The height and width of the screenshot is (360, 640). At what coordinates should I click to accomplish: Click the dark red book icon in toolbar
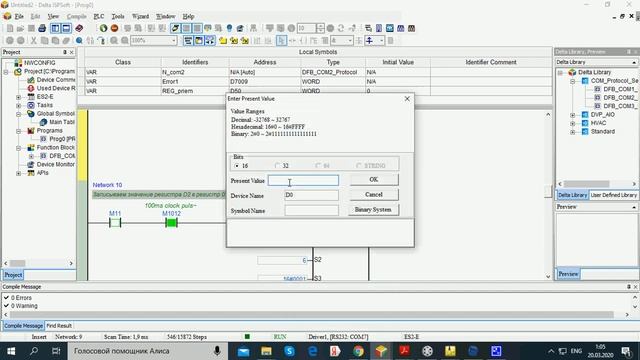pos(79,28)
